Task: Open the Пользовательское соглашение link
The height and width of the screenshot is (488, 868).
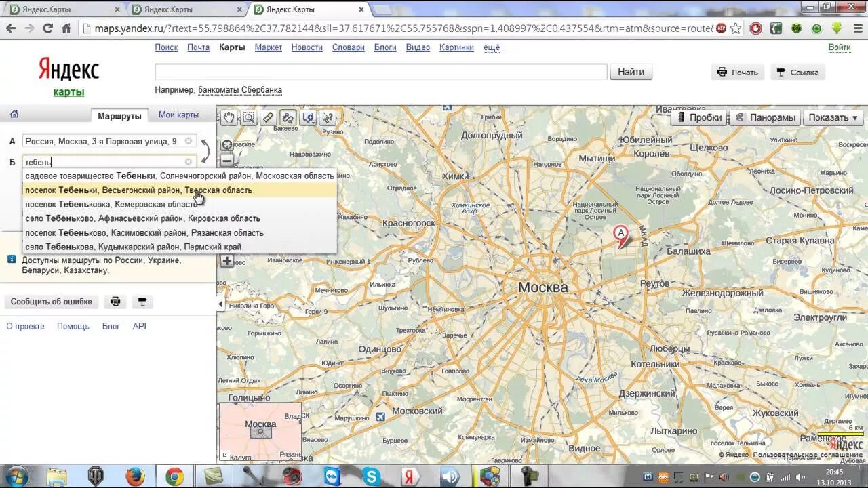Action: [x=808, y=455]
